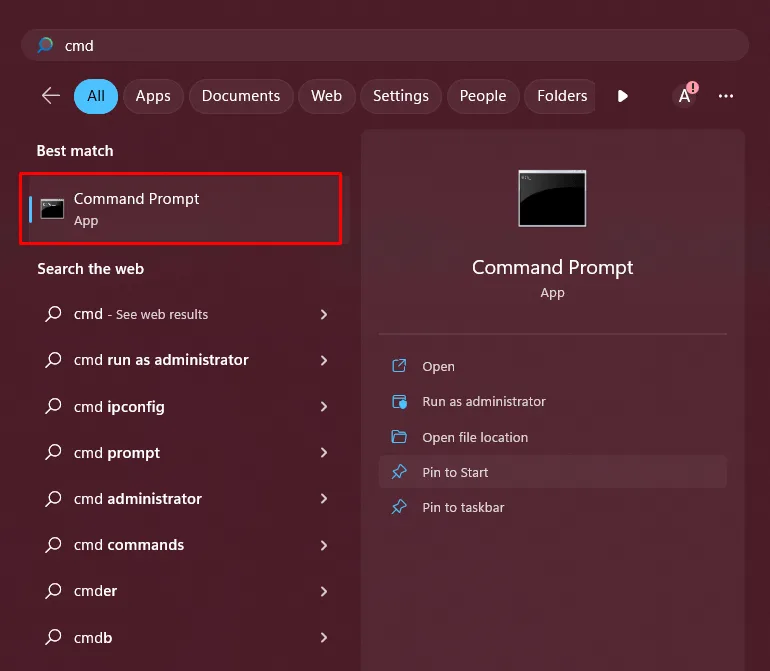Click the back arrow icon

pos(51,96)
